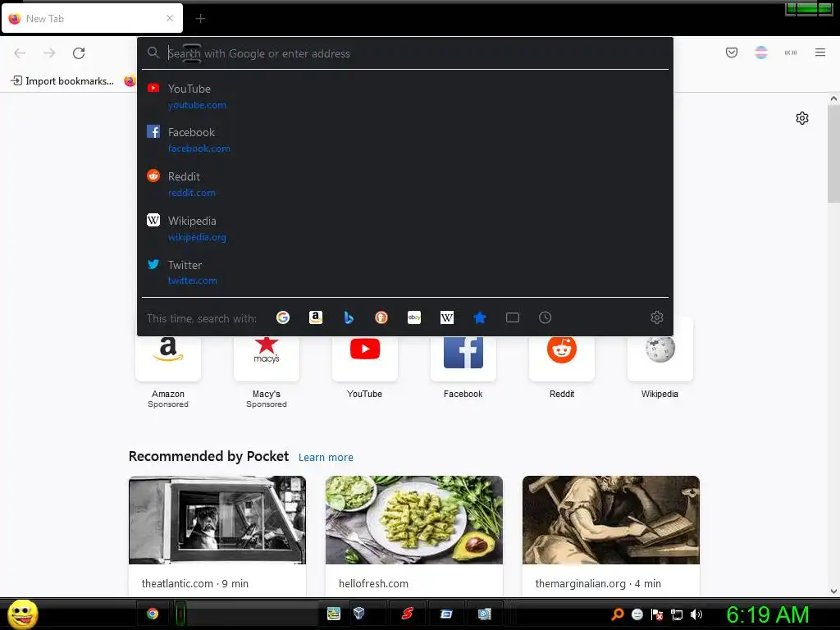Image resolution: width=840 pixels, height=630 pixels.
Task: Click Chrome icon in the taskbar
Action: pos(153,614)
